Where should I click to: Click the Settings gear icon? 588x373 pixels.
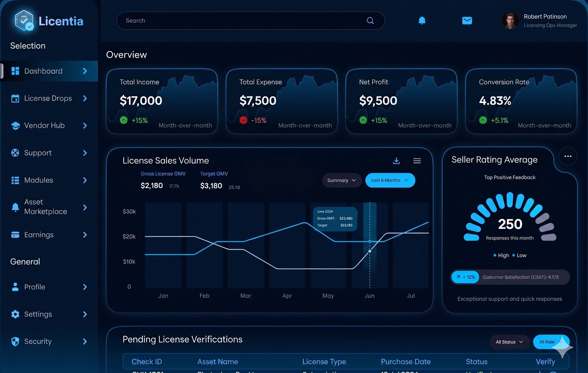pos(15,314)
